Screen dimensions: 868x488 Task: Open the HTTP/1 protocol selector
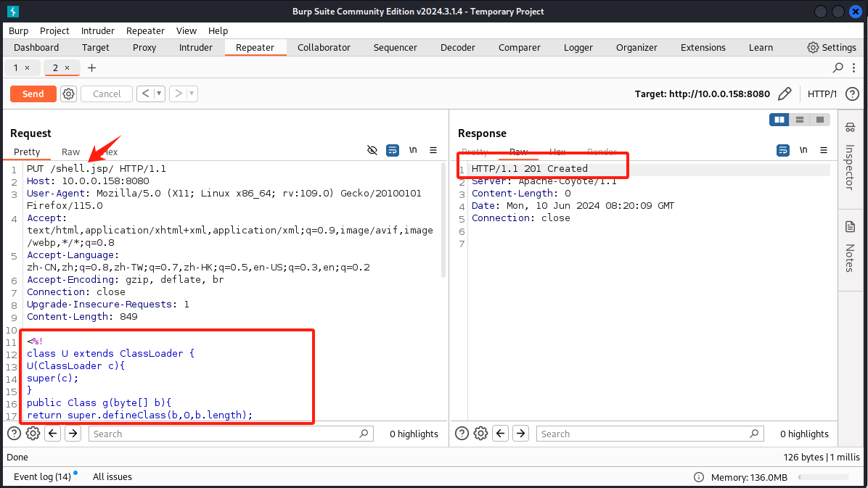(x=822, y=94)
